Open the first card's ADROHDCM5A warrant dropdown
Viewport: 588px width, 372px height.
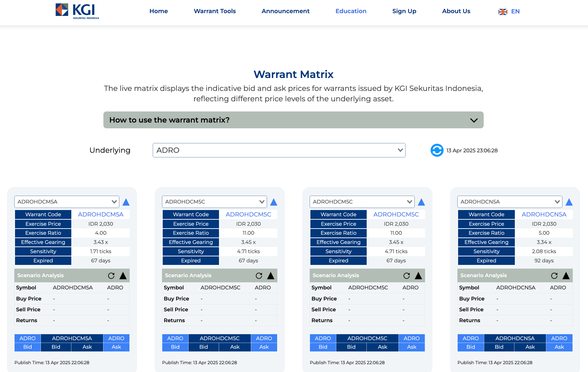[67, 202]
